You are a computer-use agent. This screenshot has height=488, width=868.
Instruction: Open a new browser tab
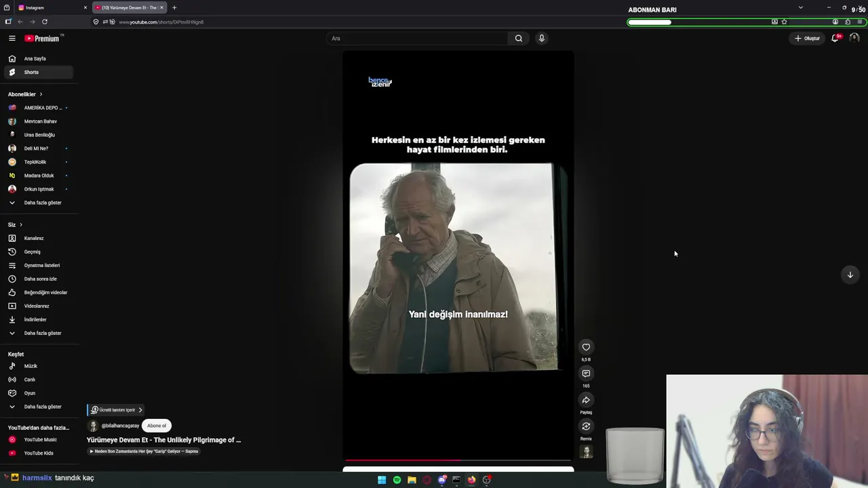tap(174, 7)
